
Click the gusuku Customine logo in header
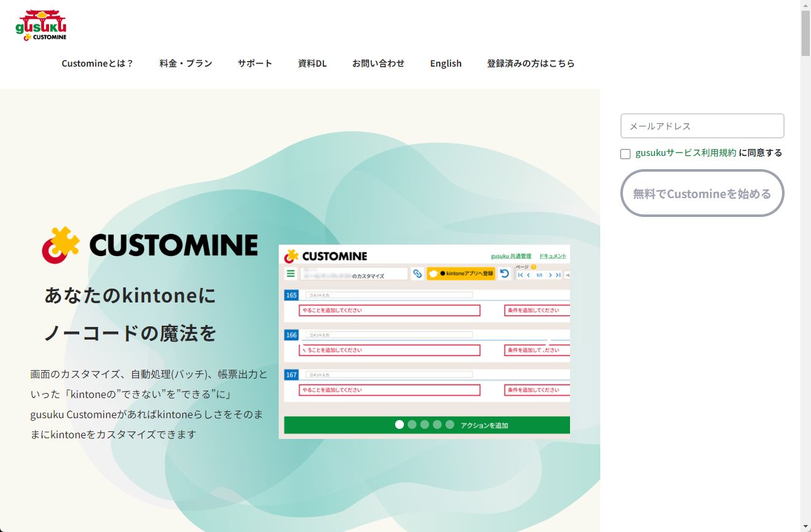tap(41, 25)
